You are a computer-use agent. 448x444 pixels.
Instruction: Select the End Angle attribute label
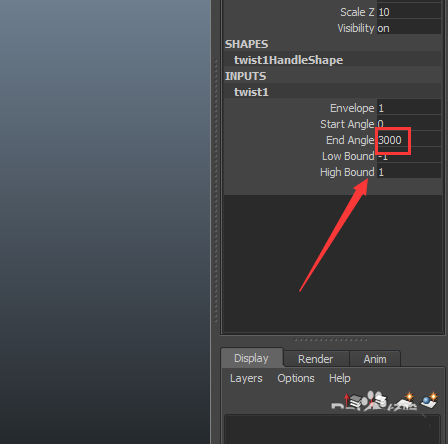coord(350,140)
